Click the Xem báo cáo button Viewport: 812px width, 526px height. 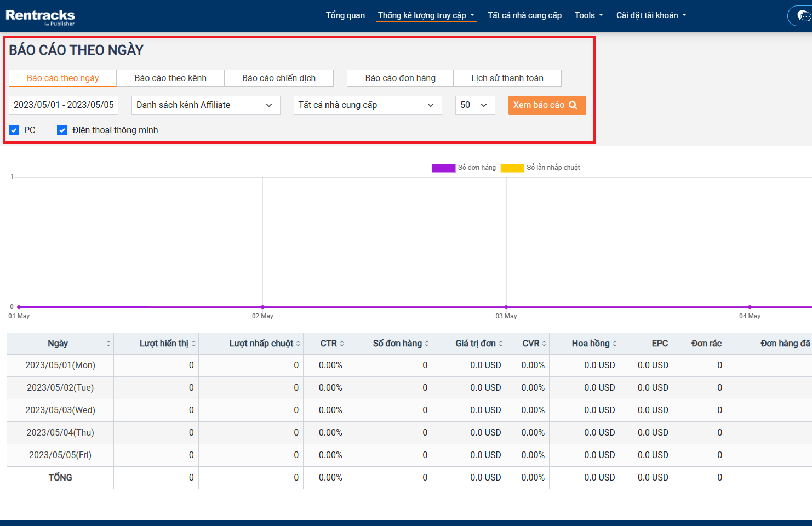pos(546,105)
